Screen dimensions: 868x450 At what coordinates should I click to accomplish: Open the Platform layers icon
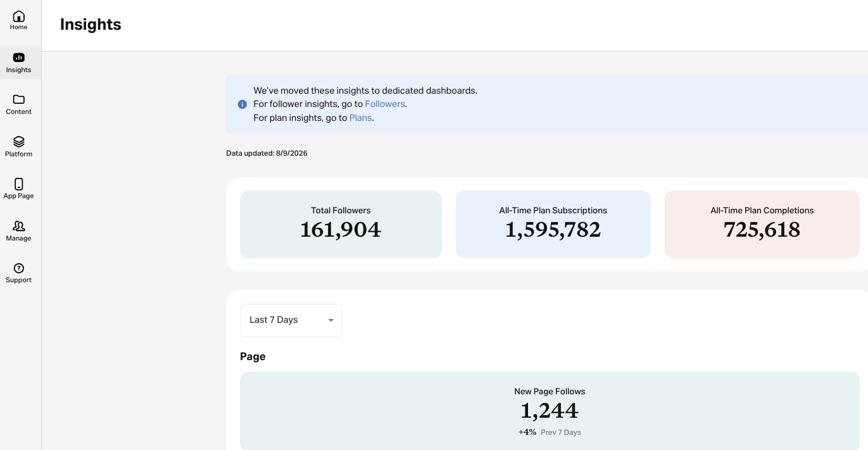pyautogui.click(x=19, y=142)
